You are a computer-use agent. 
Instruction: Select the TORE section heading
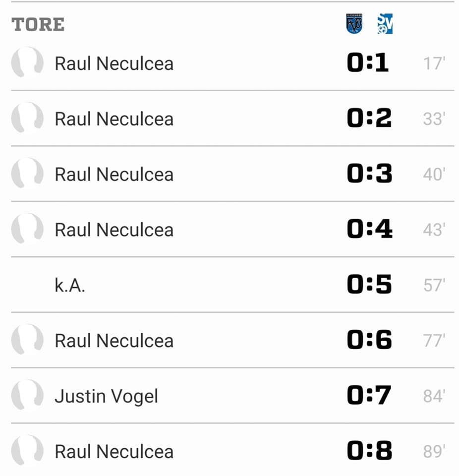coord(38,24)
